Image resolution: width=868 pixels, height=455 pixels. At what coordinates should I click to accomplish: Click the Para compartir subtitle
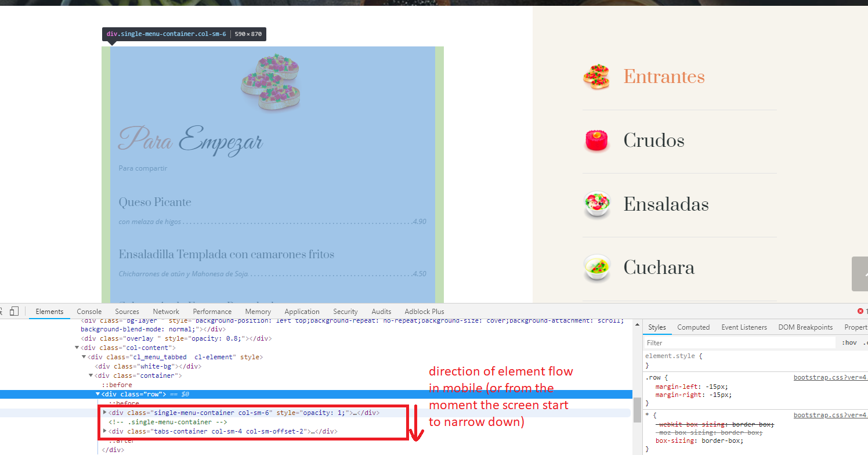143,168
